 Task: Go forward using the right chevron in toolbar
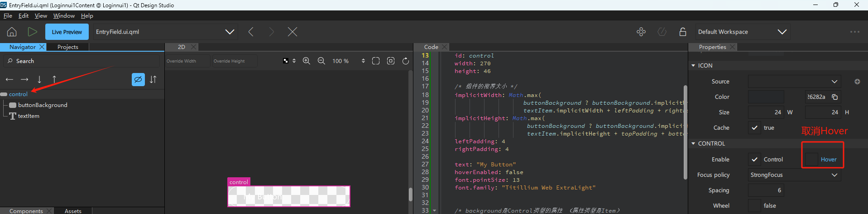[x=271, y=32]
